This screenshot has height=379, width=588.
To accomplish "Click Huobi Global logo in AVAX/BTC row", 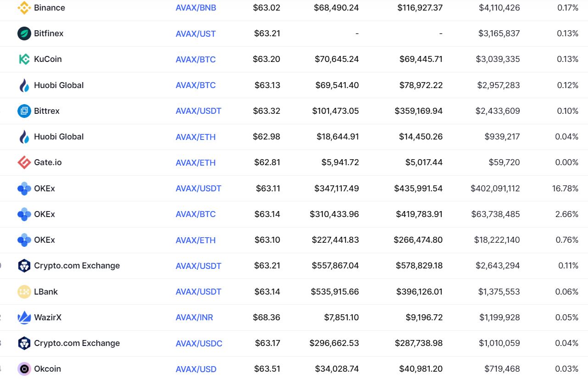I will (x=24, y=85).
